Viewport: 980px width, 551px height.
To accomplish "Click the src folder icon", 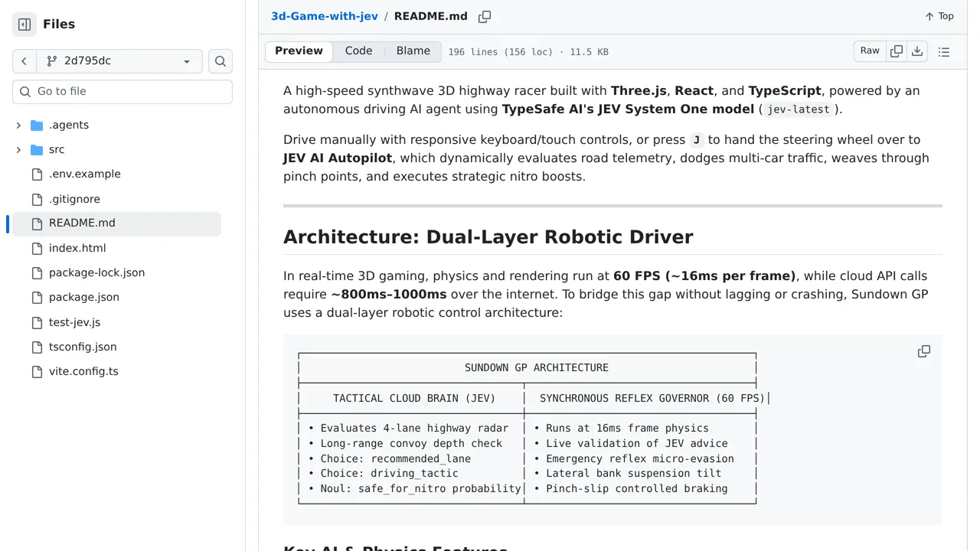I will pyautogui.click(x=37, y=149).
